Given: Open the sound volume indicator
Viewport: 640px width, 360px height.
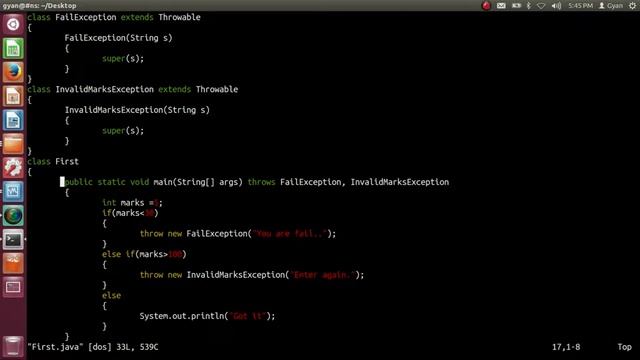Looking at the screenshot, I should point(556,6).
